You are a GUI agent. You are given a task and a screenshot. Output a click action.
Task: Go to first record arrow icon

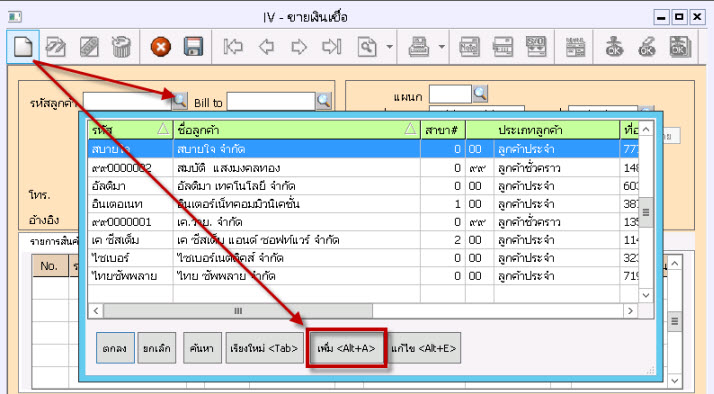click(x=233, y=46)
